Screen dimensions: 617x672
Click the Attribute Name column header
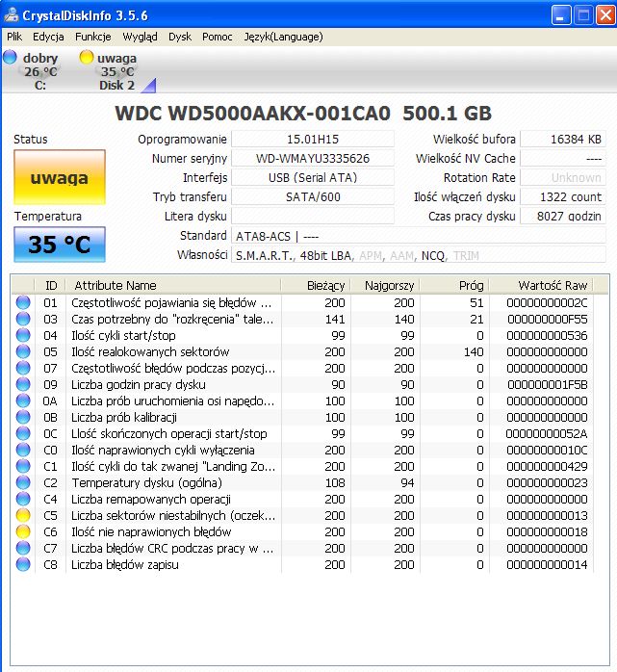[x=173, y=285]
